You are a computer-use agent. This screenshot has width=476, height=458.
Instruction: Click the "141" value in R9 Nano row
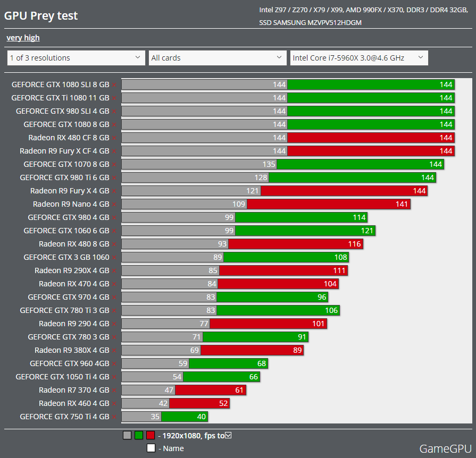(402, 204)
